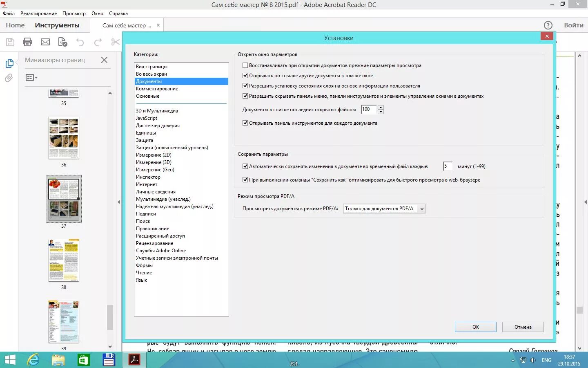
Task: Click the Send by email envelope icon
Action: click(x=45, y=42)
